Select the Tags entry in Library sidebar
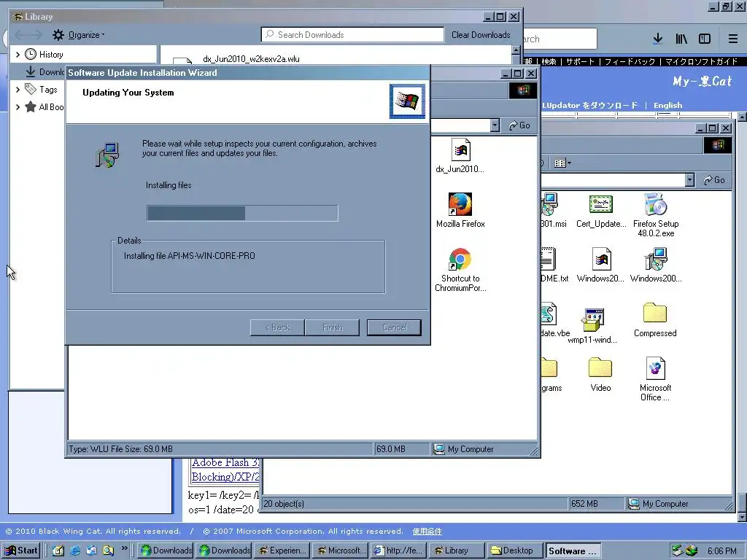This screenshot has width=747, height=560. (41, 89)
